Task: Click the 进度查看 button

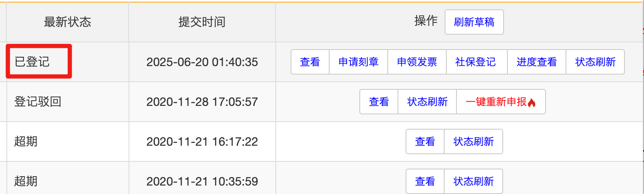Action: point(537,62)
